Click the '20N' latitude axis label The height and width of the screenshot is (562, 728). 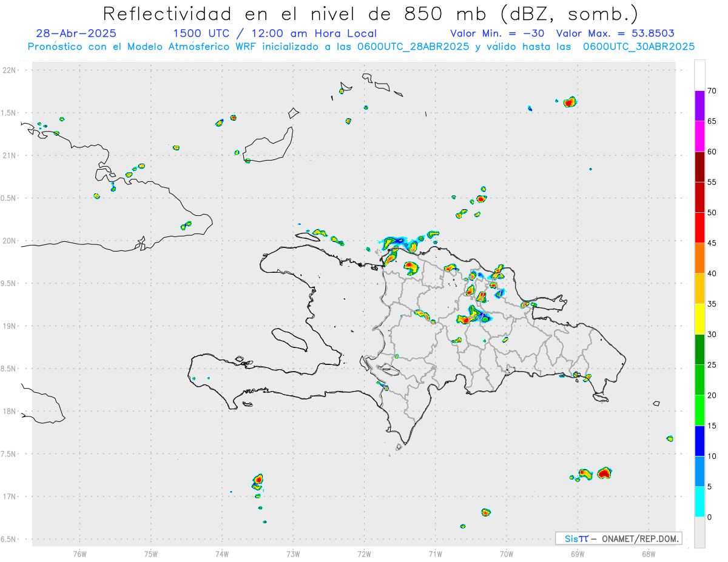pos(10,241)
